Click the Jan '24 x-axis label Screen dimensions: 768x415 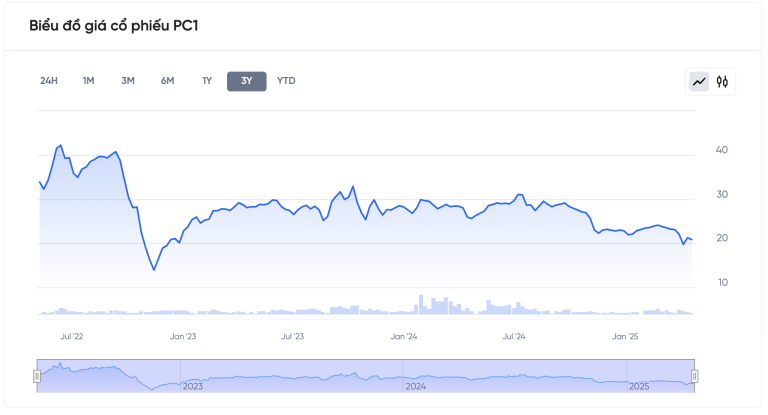(404, 337)
